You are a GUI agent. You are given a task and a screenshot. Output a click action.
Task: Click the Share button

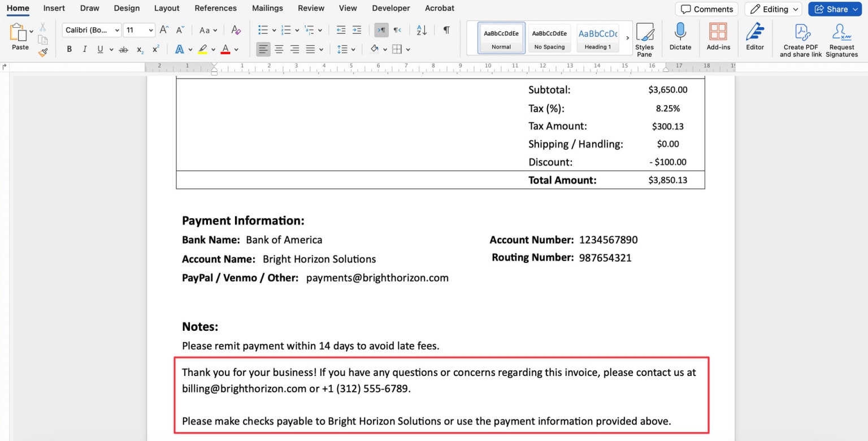(x=835, y=9)
